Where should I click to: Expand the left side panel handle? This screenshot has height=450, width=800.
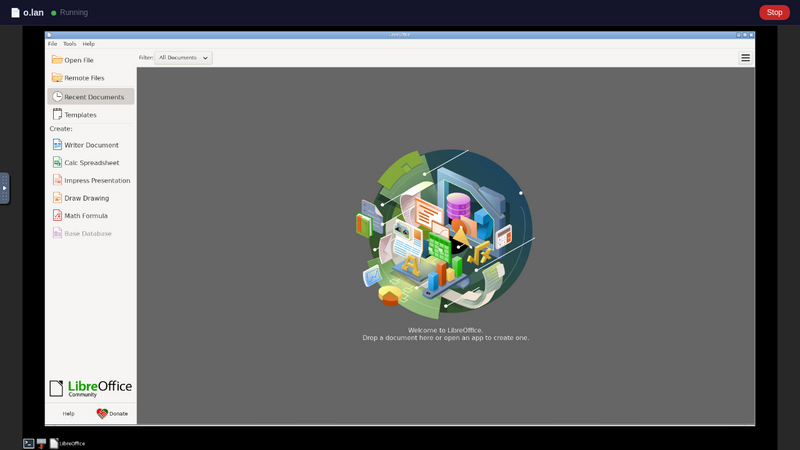pos(5,188)
